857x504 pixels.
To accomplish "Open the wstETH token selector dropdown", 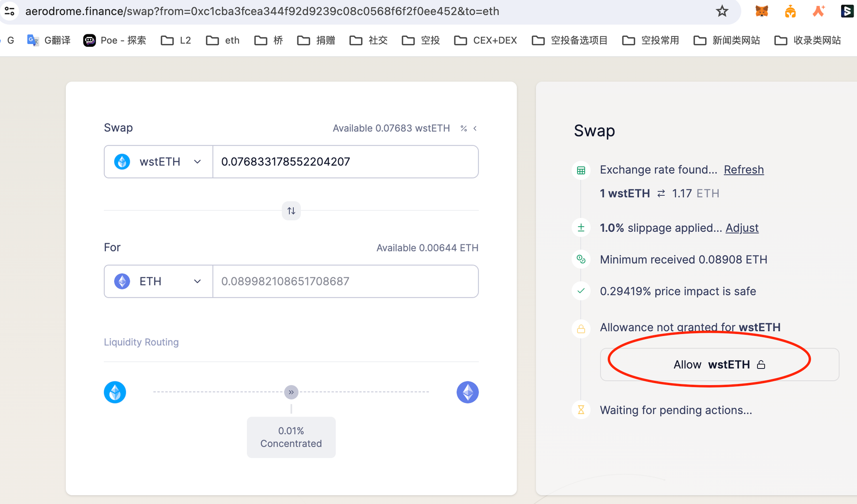I will [158, 162].
